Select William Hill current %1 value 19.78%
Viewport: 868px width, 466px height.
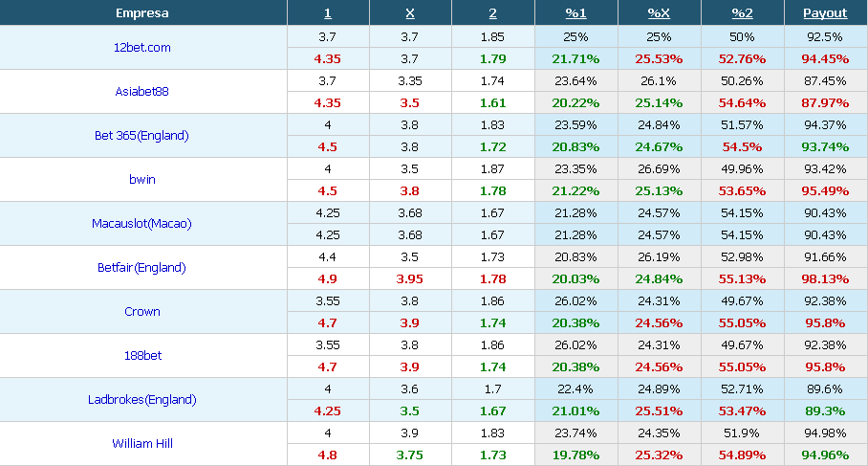(x=575, y=455)
